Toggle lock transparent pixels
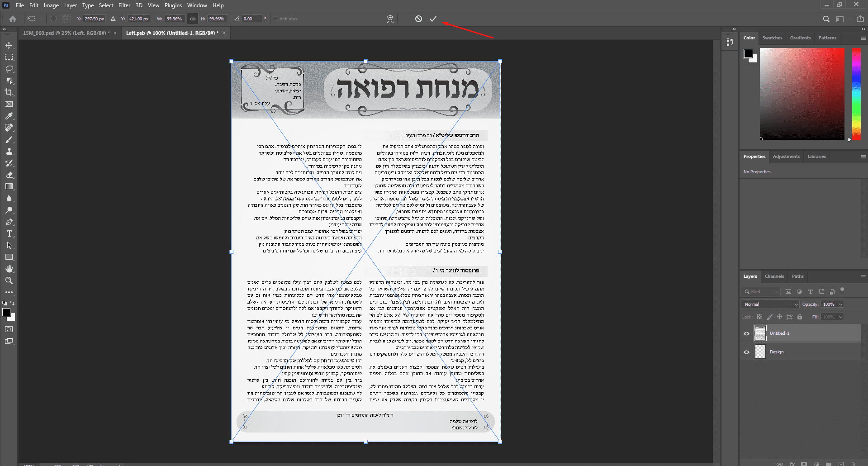This screenshot has height=466, width=868. tap(759, 317)
